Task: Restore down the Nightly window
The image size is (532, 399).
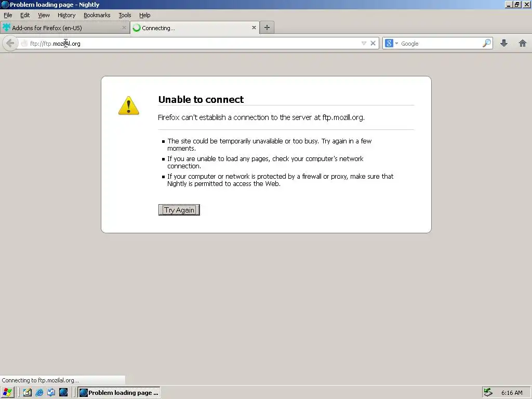Action: coord(517,4)
